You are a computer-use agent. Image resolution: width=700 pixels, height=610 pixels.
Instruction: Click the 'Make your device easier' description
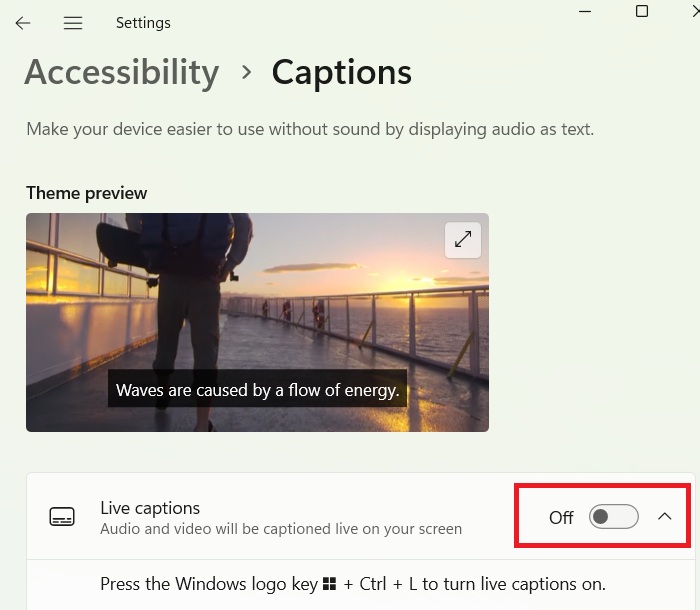[x=310, y=129]
